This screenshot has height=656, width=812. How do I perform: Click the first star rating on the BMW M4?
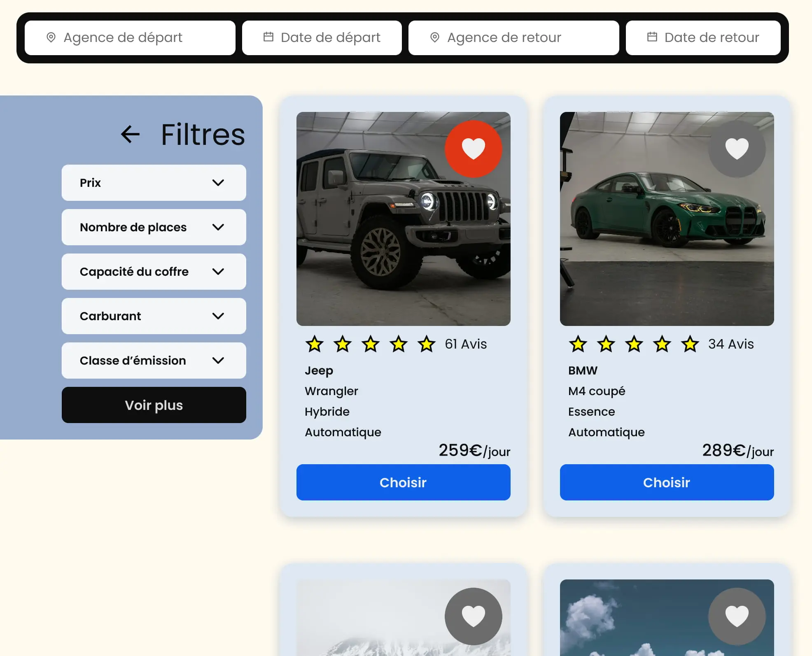pyautogui.click(x=577, y=344)
